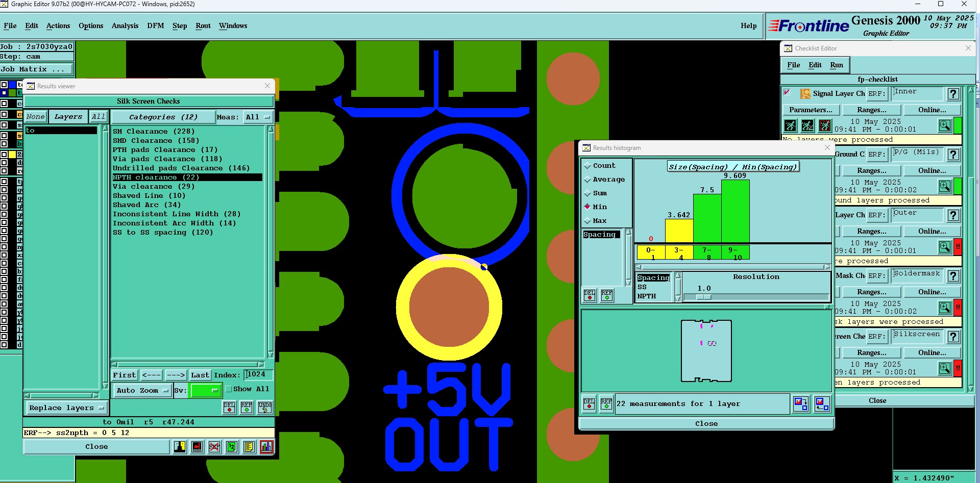Click REF icon beside 22 measurements text

point(606,404)
